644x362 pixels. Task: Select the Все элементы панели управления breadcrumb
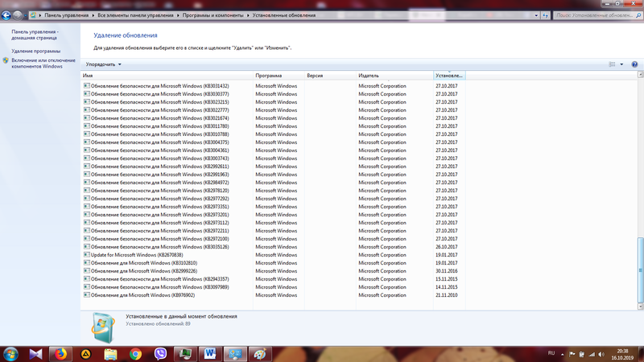(x=135, y=15)
